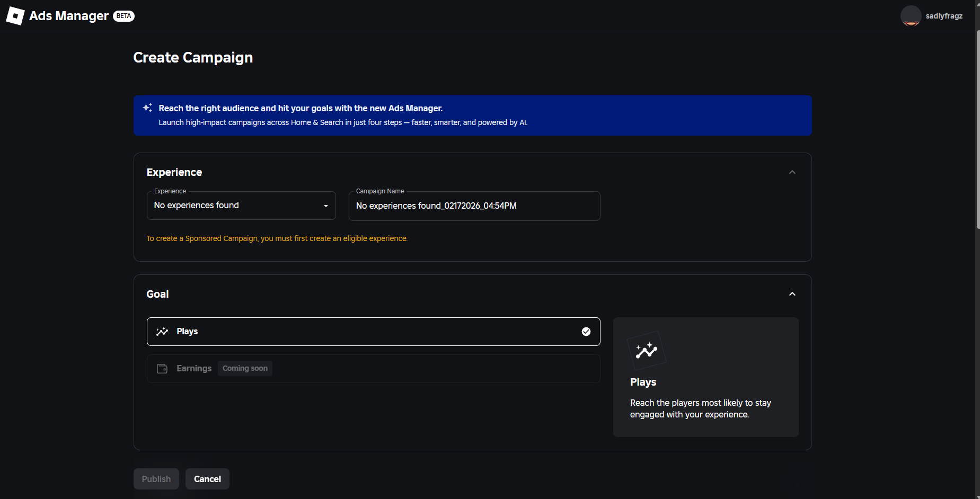Click the large Plays icon in info card

(x=646, y=350)
